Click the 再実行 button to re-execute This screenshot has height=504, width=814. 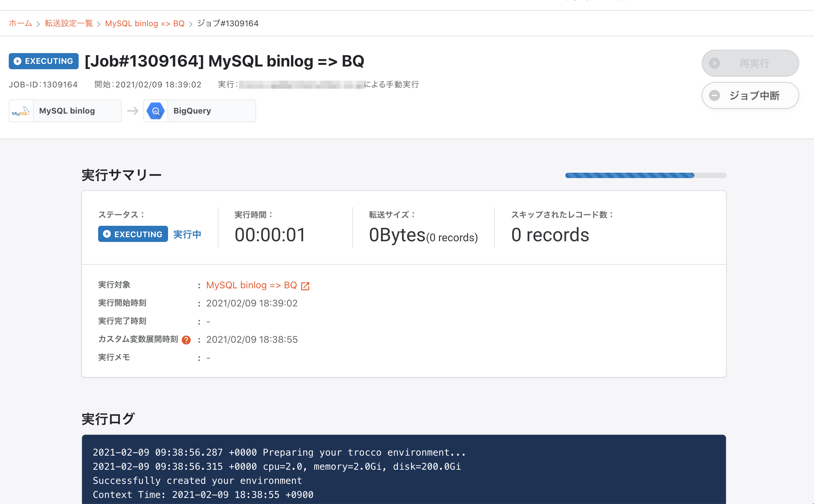coord(750,64)
